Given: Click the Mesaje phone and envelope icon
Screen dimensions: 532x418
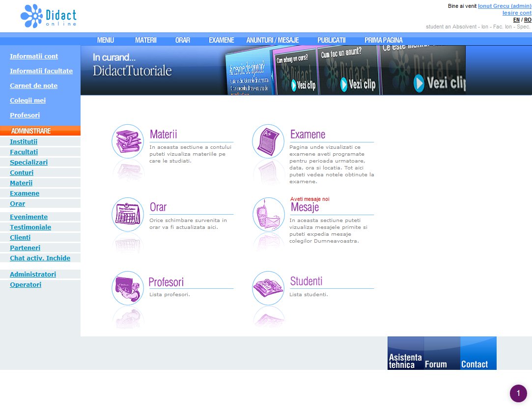Looking at the screenshot, I should point(268,215).
